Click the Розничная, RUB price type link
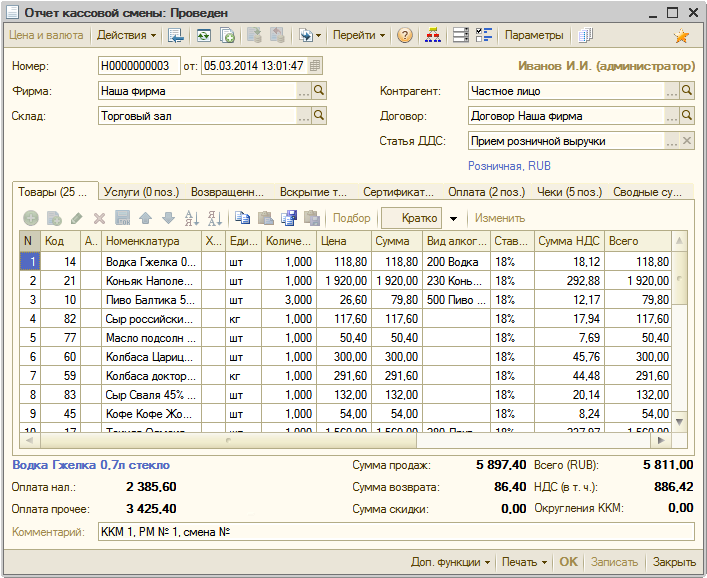Viewport: 707px width, 578px height. (x=509, y=166)
